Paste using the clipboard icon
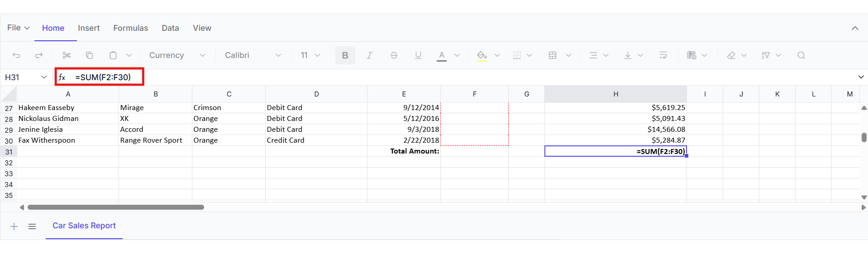The height and width of the screenshot is (255, 868). 113,55
